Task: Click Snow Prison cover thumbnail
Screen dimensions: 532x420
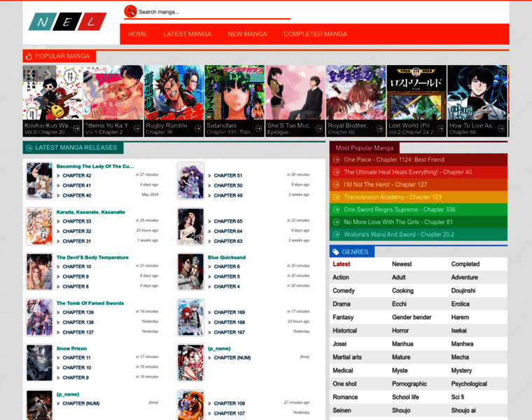Action: (39, 363)
